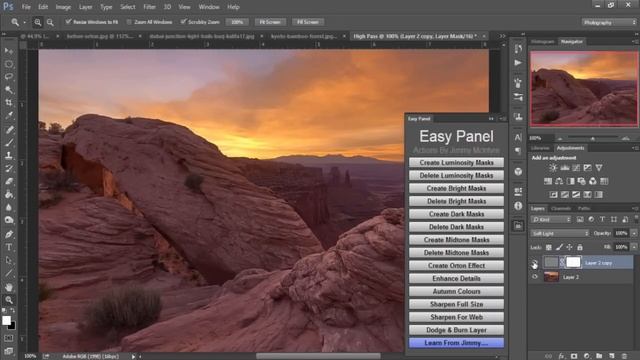Select the Zoom tool in toolbox
Viewport: 640px width, 360px height.
(9, 300)
